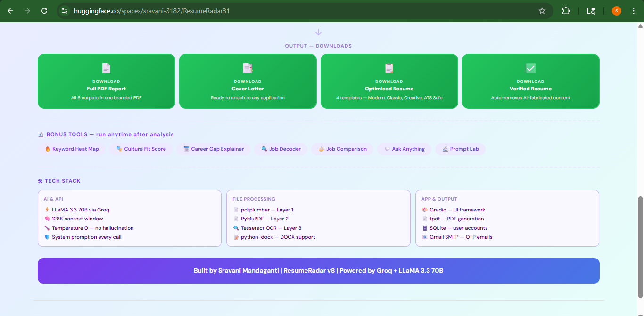The image size is (644, 316).
Task: Click the masks icon beside Culture Fit Score
Action: click(x=119, y=149)
